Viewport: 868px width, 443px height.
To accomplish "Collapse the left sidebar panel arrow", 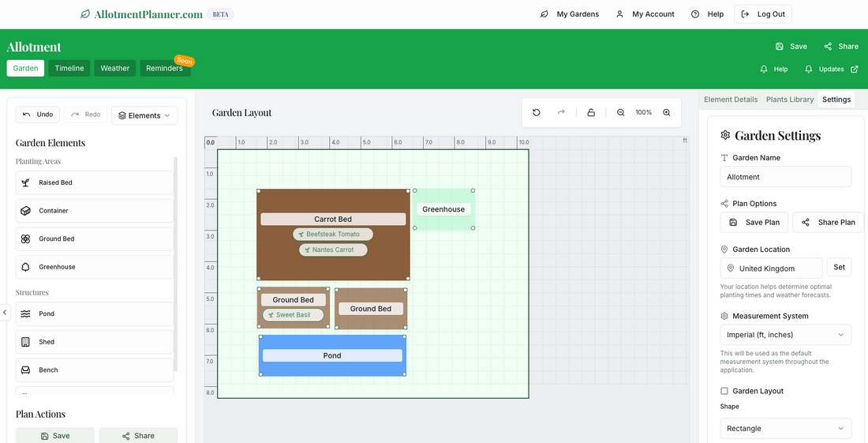I will (x=5, y=313).
